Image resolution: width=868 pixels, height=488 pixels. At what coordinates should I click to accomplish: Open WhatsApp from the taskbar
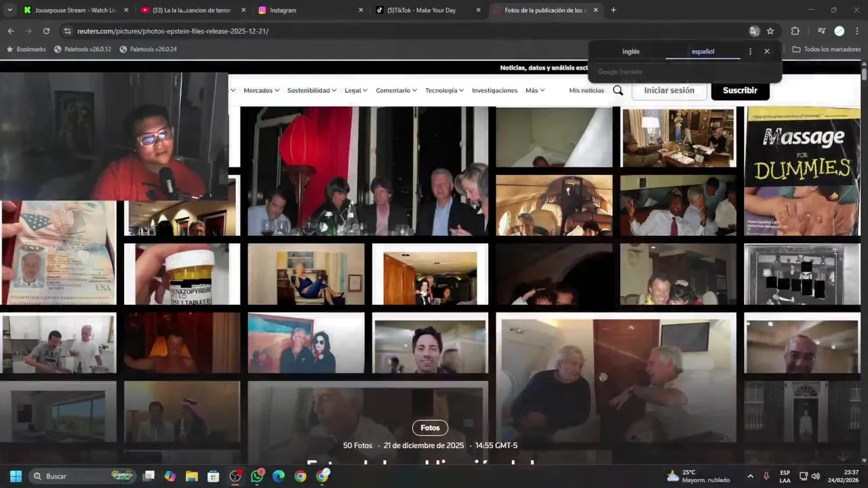(257, 476)
